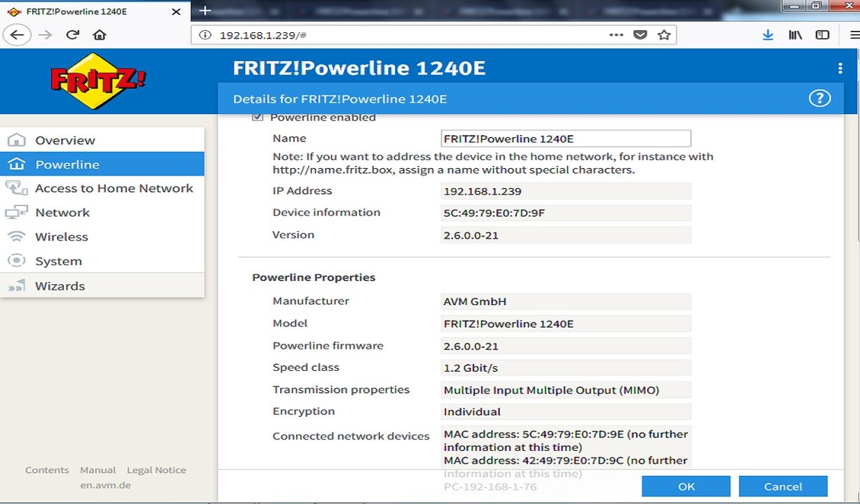This screenshot has height=504, width=860.
Task: Save page to Pocket icon
Action: pos(640,35)
